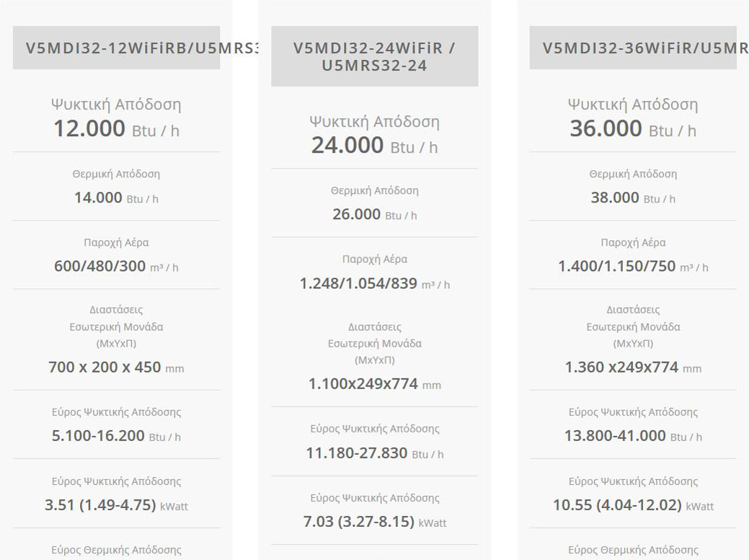749x560 pixels.
Task: Click the V5MDI32-36WiFiR model header
Action: pyautogui.click(x=633, y=48)
